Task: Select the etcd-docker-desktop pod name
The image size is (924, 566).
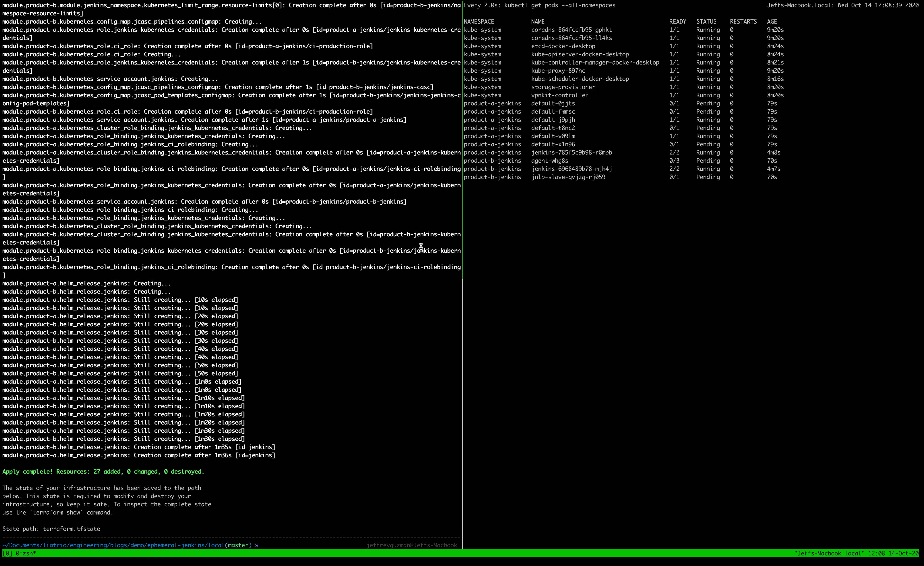Action: click(x=563, y=46)
